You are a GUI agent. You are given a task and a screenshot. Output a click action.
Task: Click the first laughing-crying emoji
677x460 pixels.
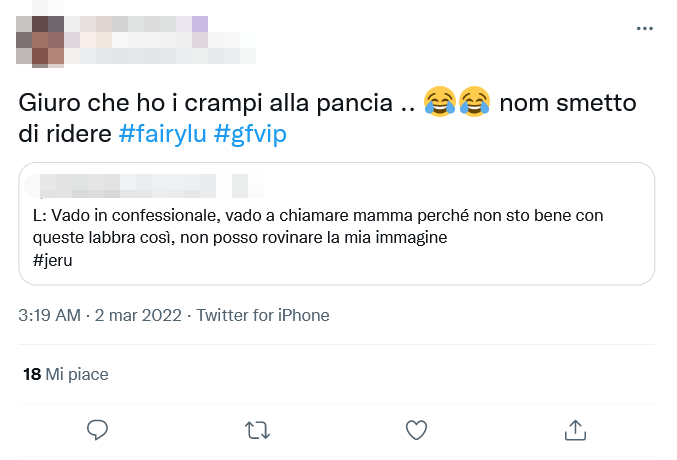click(x=440, y=103)
